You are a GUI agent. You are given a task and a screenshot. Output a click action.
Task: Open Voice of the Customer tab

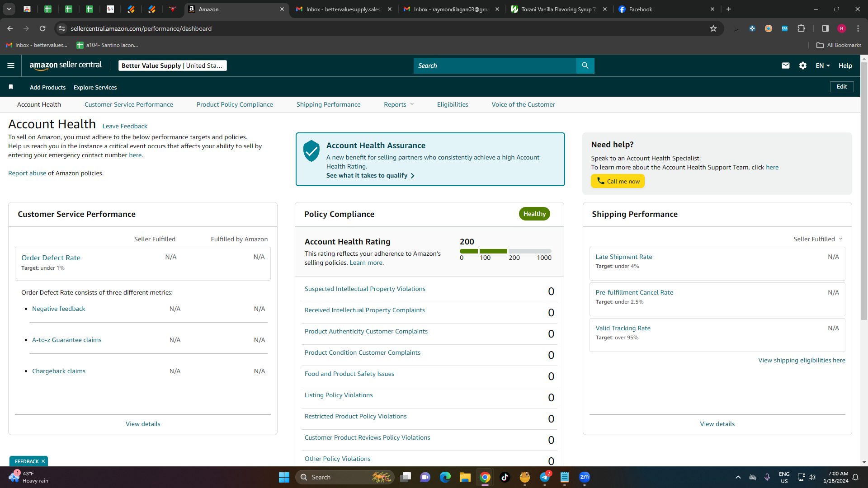[524, 104]
